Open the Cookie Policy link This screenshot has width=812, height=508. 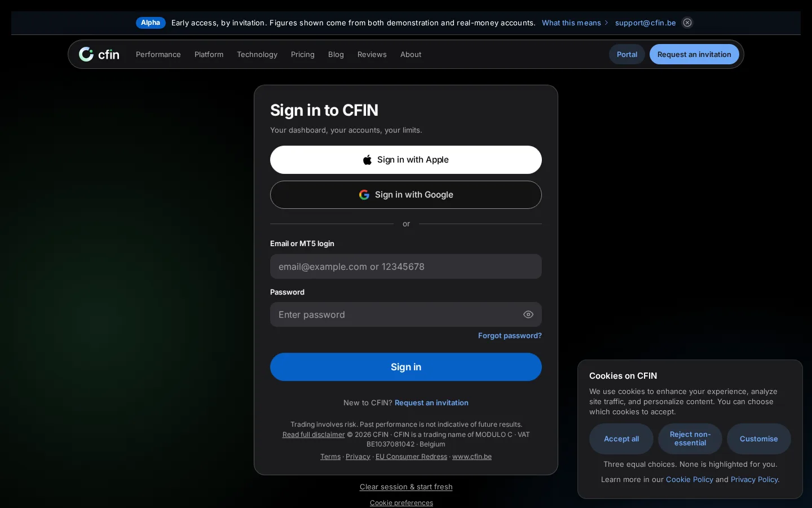click(690, 479)
